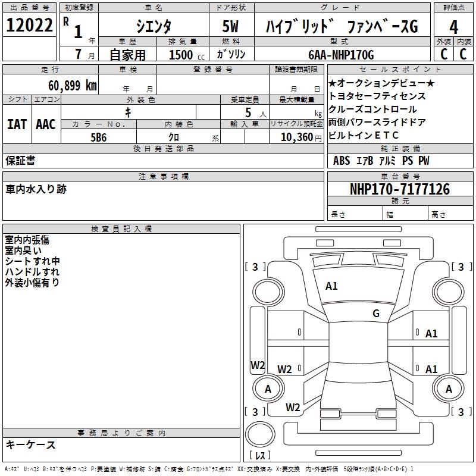This screenshot has width=476, height=476.
Task: Click the lowest W2 mark near the rear
Action: coord(293,408)
